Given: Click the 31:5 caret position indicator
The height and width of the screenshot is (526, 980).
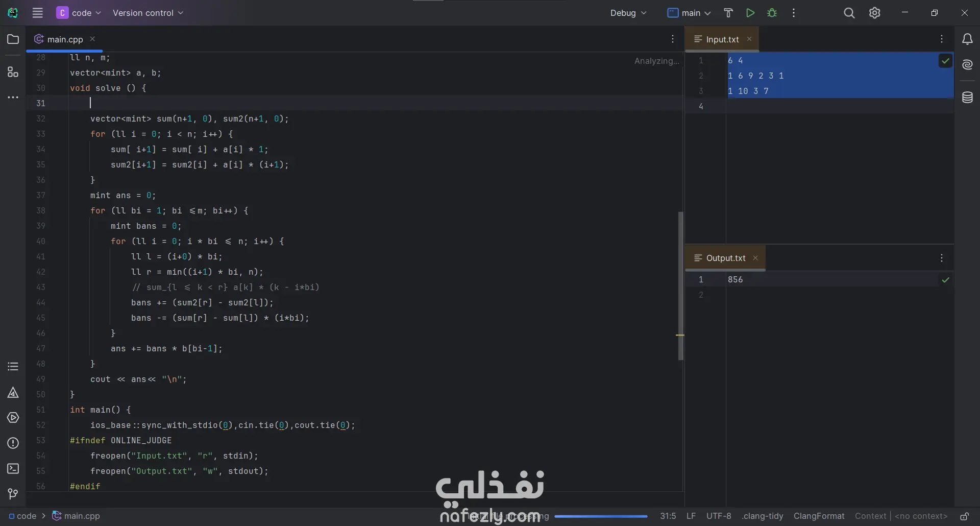Looking at the screenshot, I should [668, 516].
